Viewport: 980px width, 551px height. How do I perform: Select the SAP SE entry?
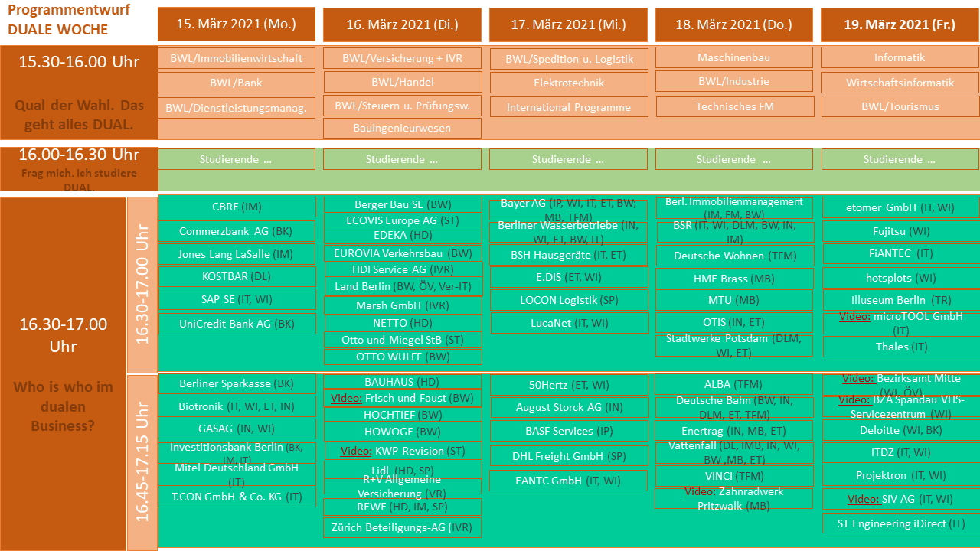pyautogui.click(x=236, y=298)
